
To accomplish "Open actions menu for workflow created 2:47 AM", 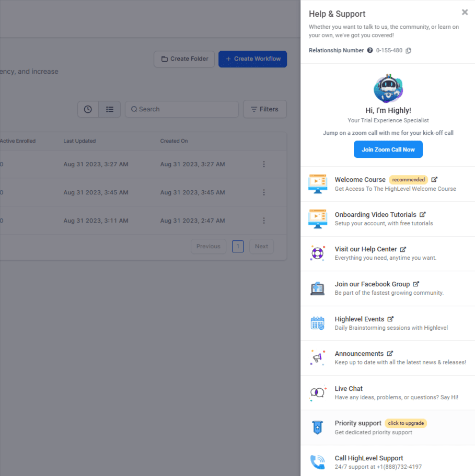I will pos(264,220).
